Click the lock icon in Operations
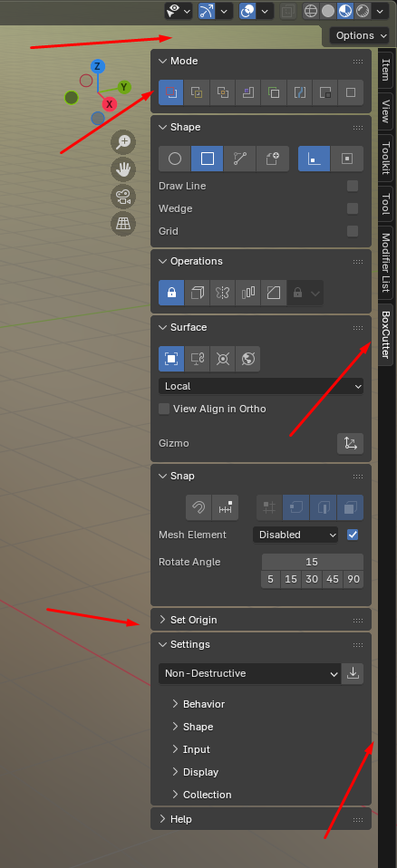 tap(171, 293)
